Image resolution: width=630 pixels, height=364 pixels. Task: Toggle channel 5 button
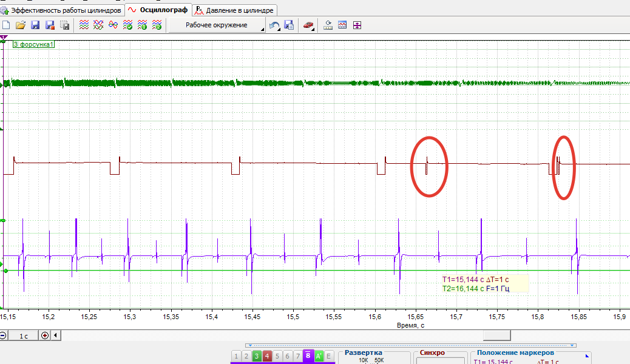coord(277,356)
